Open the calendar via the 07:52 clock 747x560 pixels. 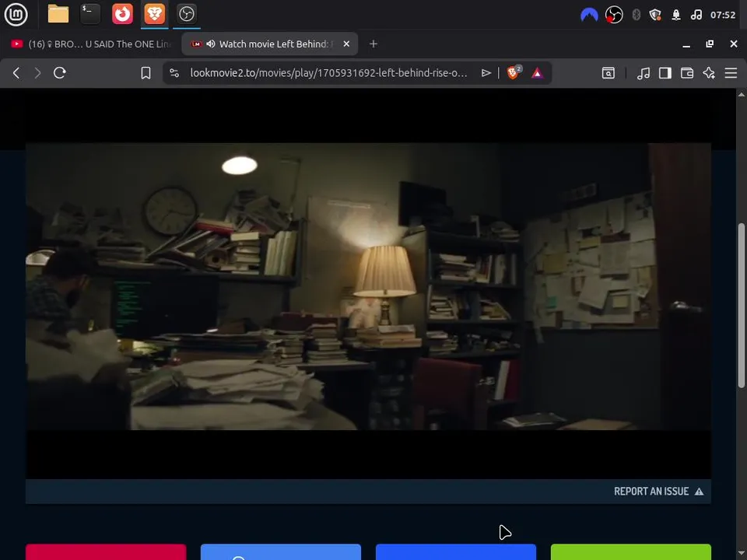(x=723, y=15)
